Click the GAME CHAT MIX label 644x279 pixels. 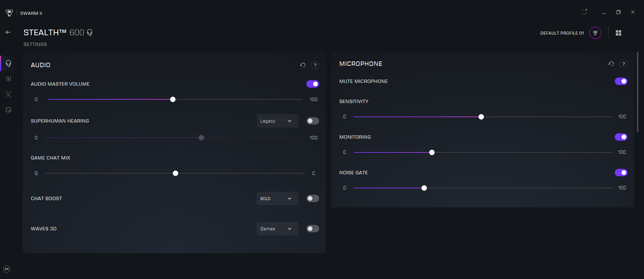click(51, 158)
